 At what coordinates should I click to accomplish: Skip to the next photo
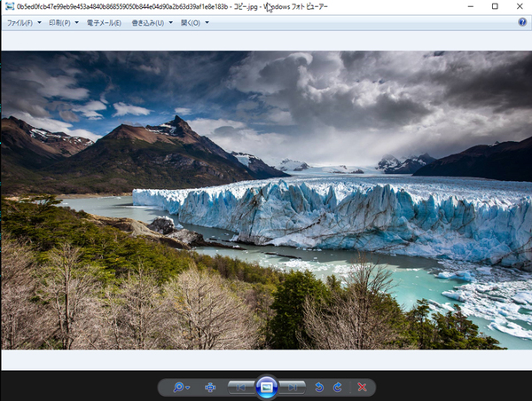293,388
